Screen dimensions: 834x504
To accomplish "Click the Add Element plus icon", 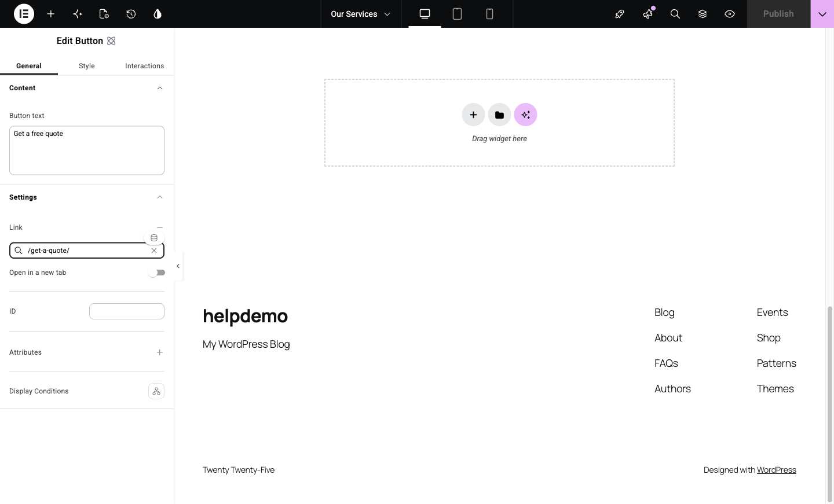I will coord(51,14).
